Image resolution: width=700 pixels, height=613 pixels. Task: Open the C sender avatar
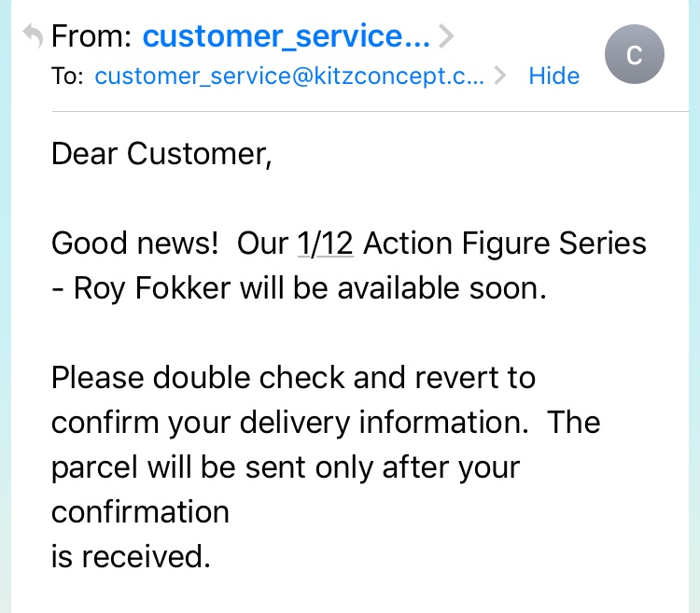635,54
